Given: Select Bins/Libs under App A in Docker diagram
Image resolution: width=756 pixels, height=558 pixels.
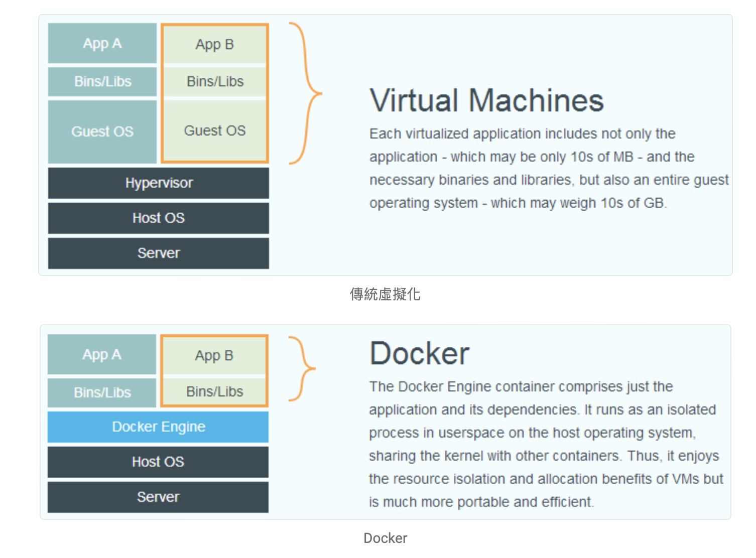Looking at the screenshot, I should pos(102,392).
